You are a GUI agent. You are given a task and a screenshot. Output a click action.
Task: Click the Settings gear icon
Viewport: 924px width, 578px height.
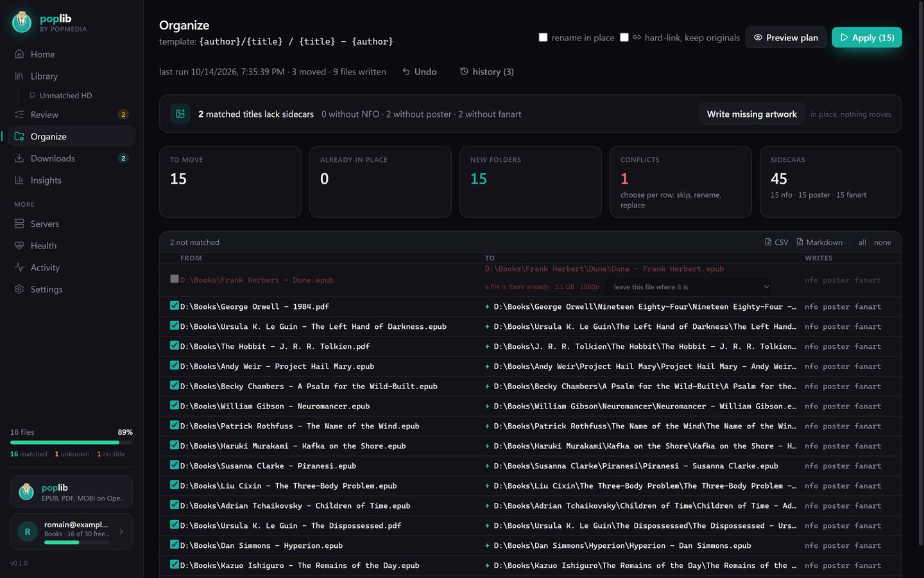[19, 289]
